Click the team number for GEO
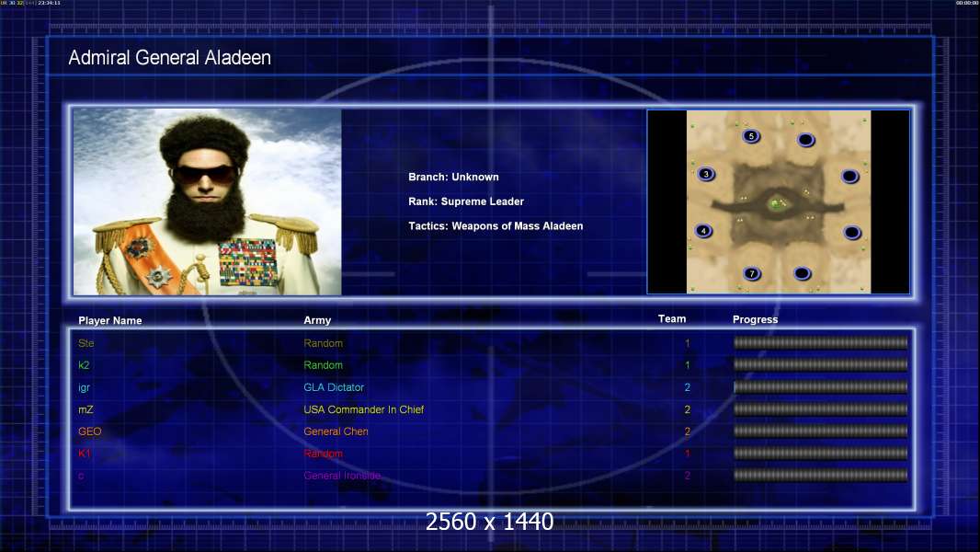 [x=687, y=431]
